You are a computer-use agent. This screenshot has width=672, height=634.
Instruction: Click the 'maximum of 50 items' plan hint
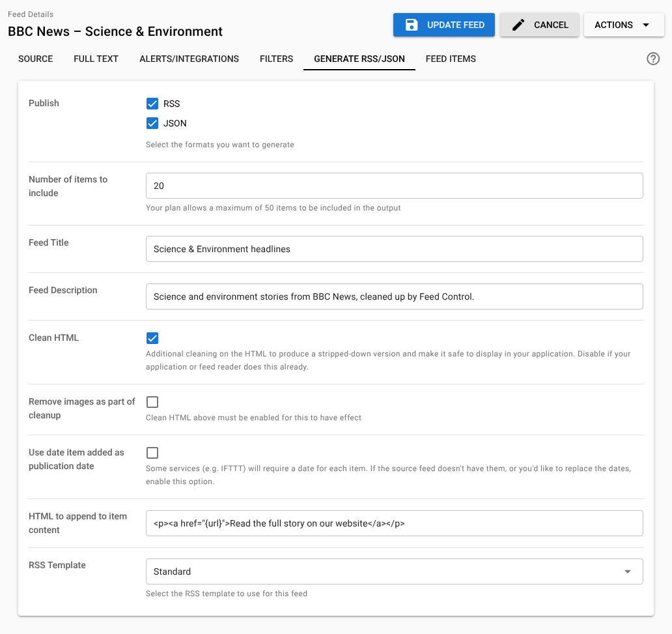coord(273,208)
